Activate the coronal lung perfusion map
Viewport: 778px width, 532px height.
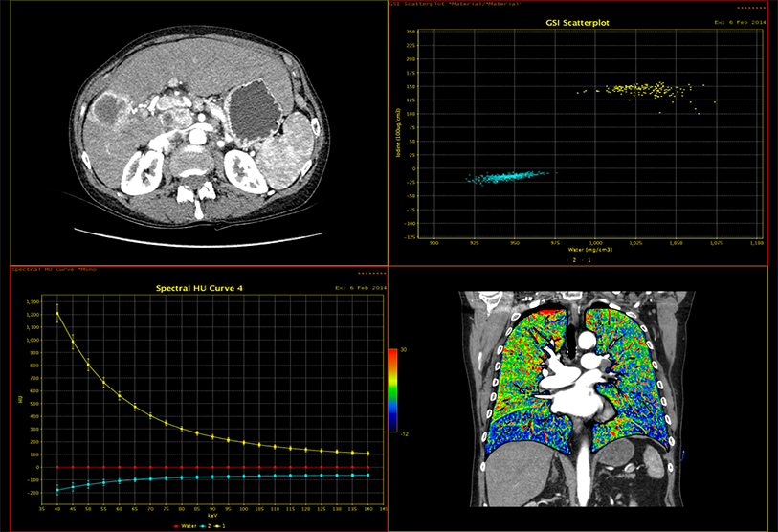[x=578, y=398]
